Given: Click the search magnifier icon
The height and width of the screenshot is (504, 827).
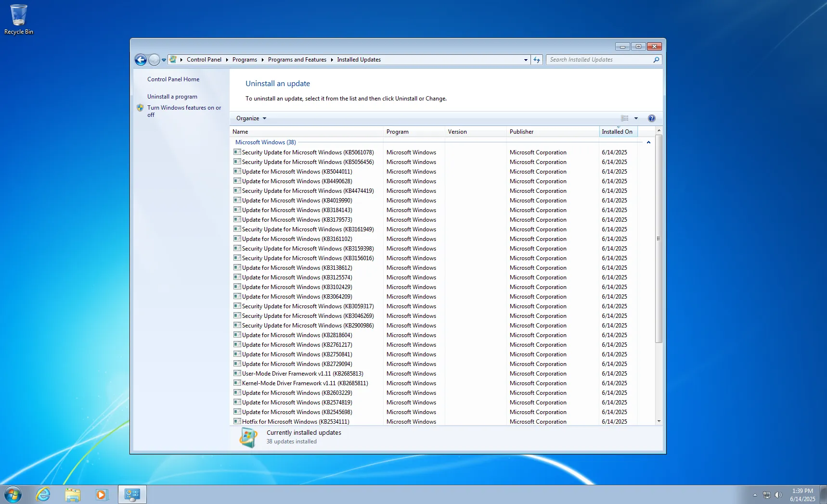Looking at the screenshot, I should click(x=656, y=60).
